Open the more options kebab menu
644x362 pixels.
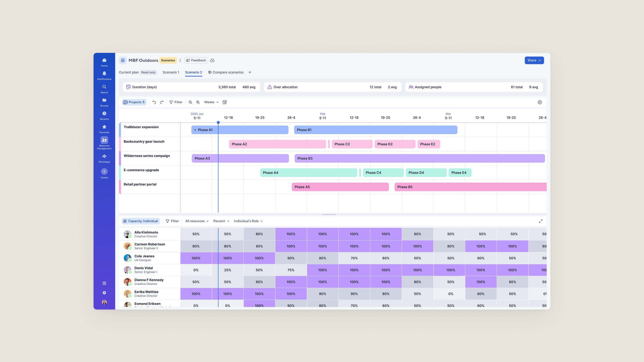pos(180,60)
